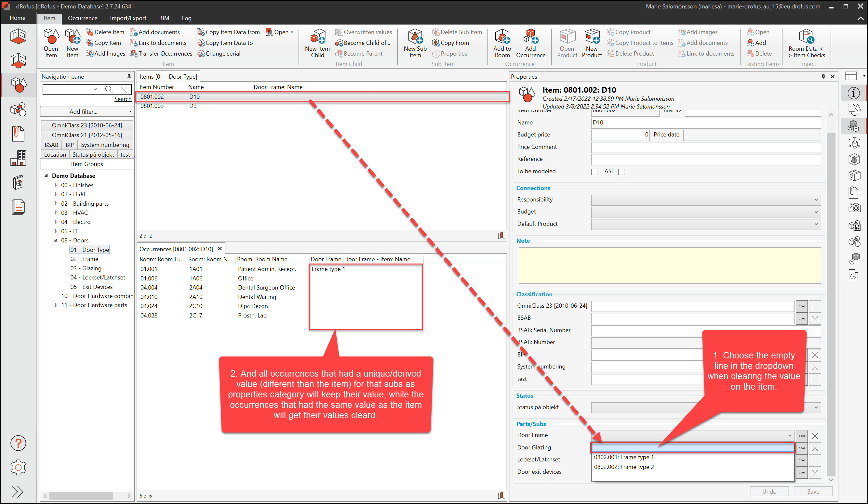Click the yellow Note text area
The width and height of the screenshot is (868, 504).
point(669,265)
